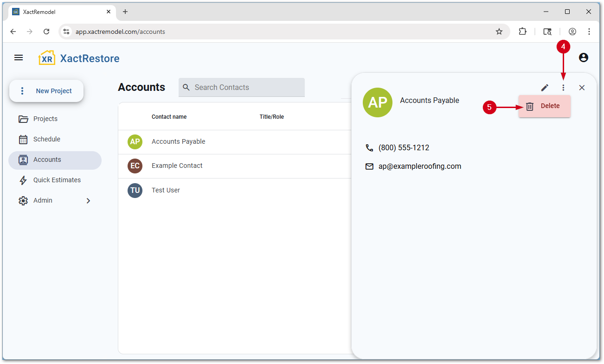Screen dimensions: 604x364
Task: Bookmark this page with the star icon
Action: (x=499, y=32)
